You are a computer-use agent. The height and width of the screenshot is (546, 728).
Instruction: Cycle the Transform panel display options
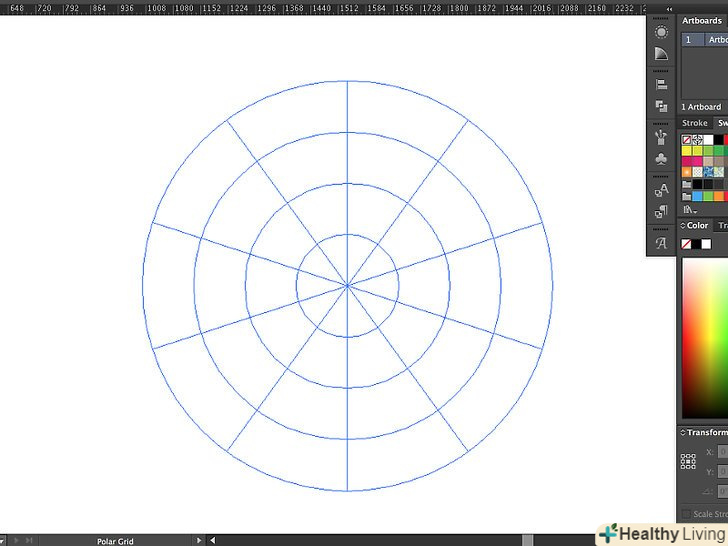pyautogui.click(x=683, y=433)
